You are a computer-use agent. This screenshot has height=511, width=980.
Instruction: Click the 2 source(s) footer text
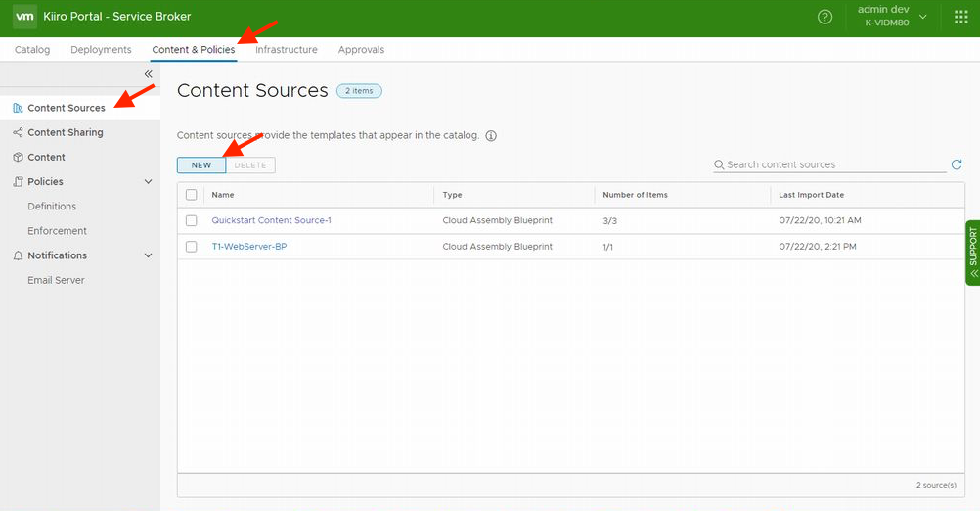click(936, 485)
